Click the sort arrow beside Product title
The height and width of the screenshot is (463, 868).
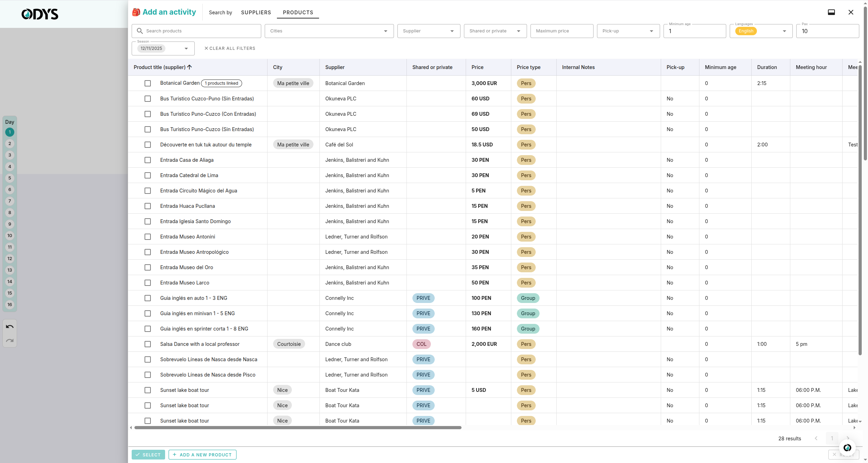pyautogui.click(x=189, y=67)
